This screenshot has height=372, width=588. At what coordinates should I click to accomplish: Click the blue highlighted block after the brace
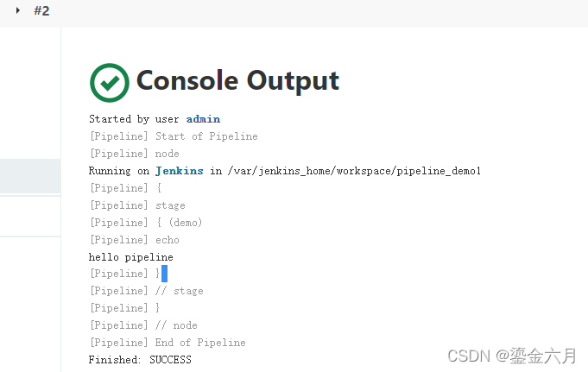click(x=164, y=274)
